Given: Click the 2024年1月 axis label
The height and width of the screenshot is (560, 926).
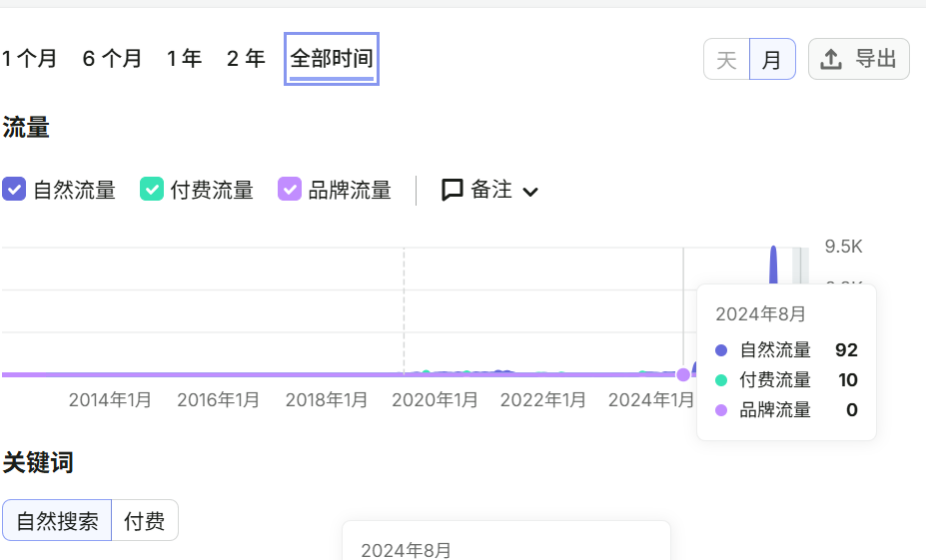Looking at the screenshot, I should [x=651, y=400].
